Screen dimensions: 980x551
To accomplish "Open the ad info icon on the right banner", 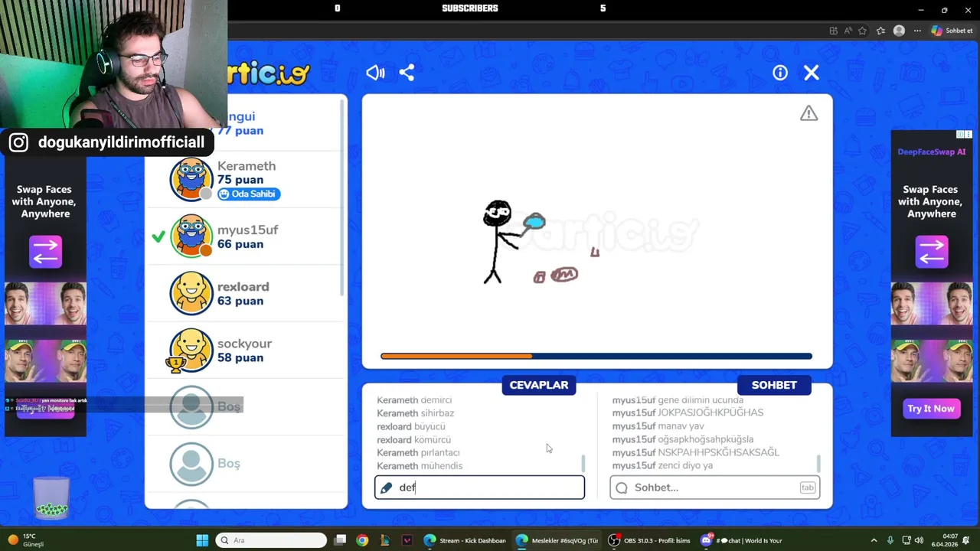I will (x=961, y=135).
